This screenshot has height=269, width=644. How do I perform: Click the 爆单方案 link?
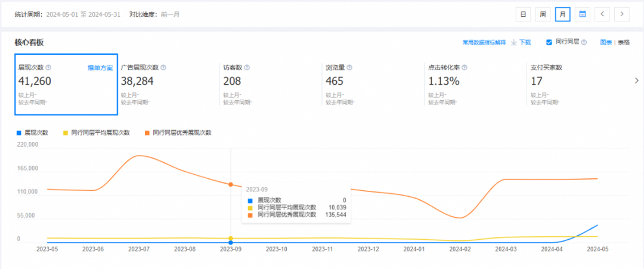point(100,68)
